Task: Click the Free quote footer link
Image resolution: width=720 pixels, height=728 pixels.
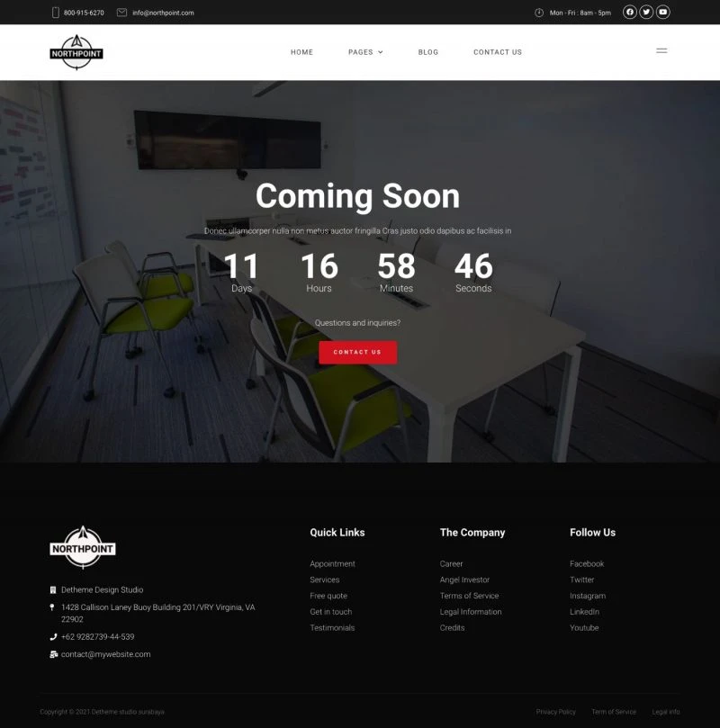Action: [x=328, y=596]
